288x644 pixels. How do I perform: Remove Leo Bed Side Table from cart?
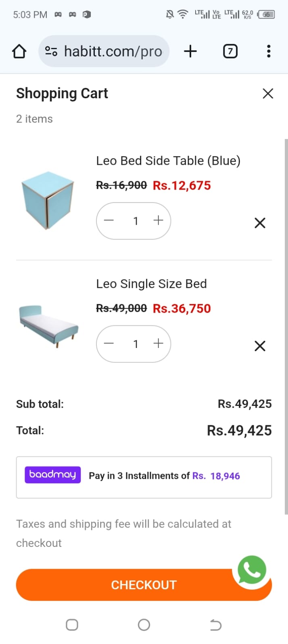259,223
